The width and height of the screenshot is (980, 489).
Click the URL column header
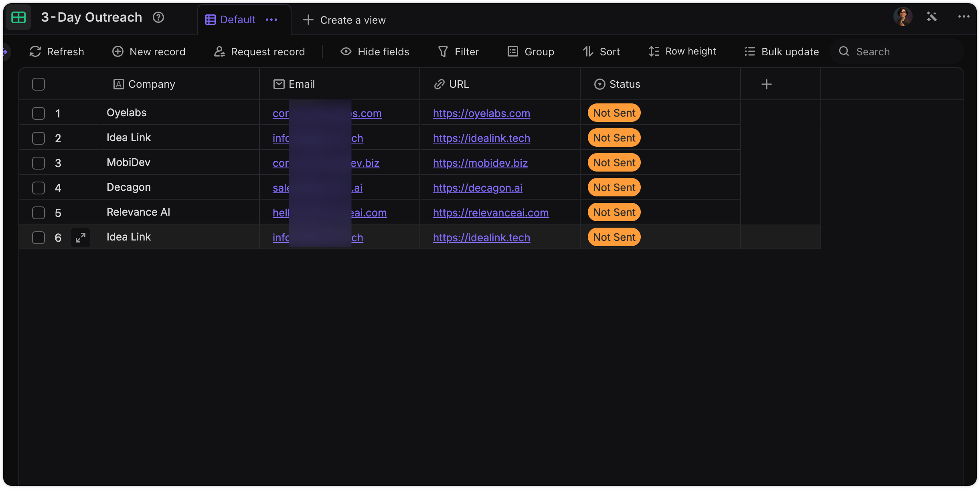(x=500, y=84)
